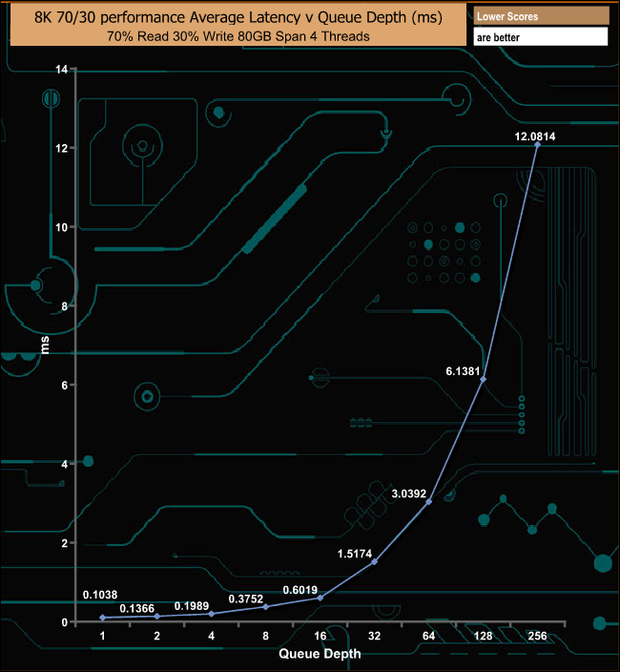
Task: Select the 128 queue depth axis label
Action: (x=483, y=637)
